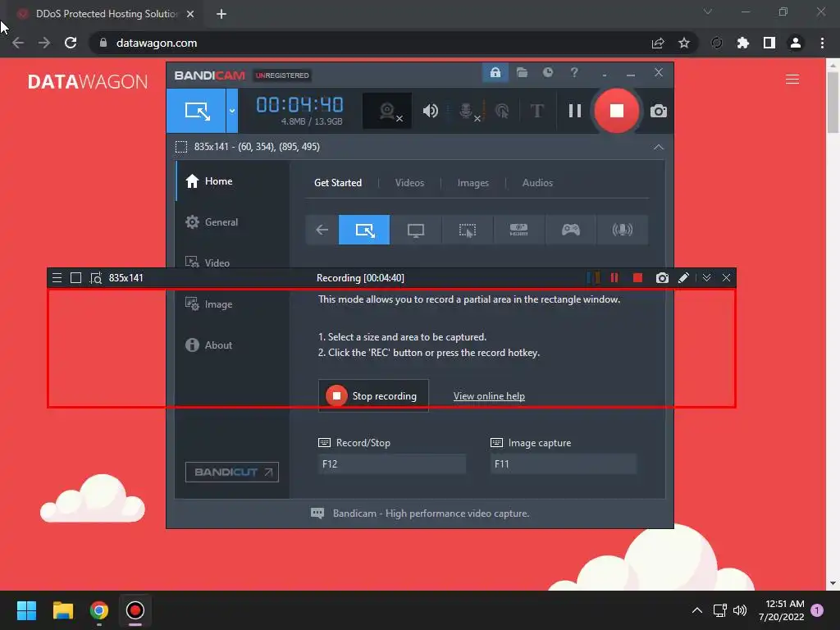Click the recording bar fullscreen square icon
The image size is (840, 630).
tap(76, 277)
